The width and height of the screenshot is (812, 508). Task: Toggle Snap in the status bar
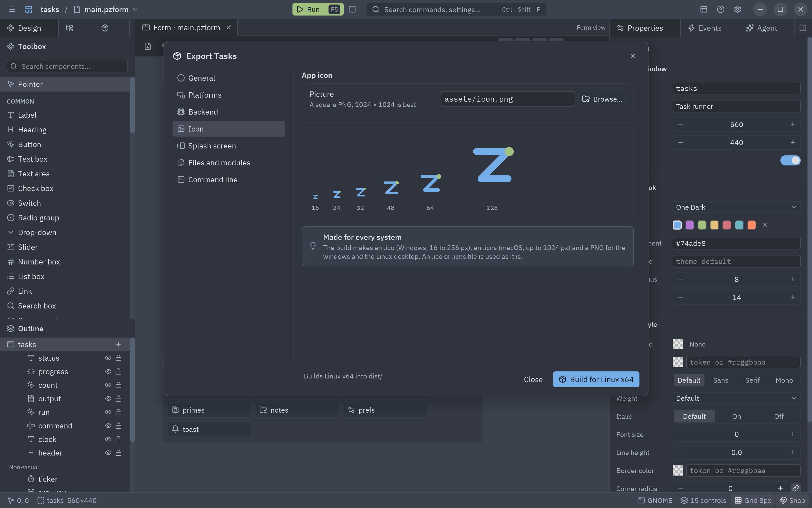coord(792,500)
